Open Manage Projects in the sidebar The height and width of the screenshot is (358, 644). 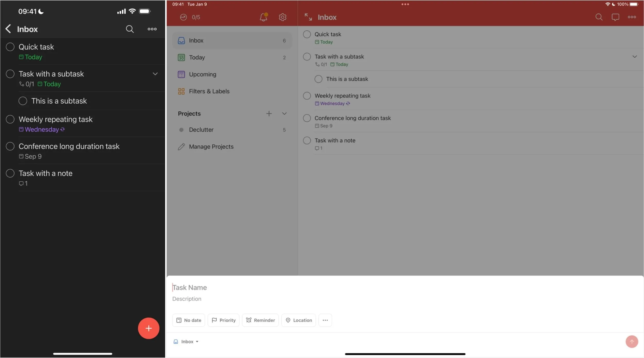(232, 147)
